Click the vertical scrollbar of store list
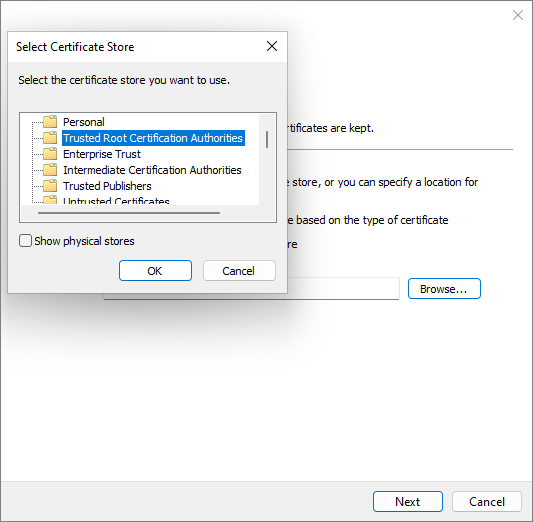 click(267, 159)
